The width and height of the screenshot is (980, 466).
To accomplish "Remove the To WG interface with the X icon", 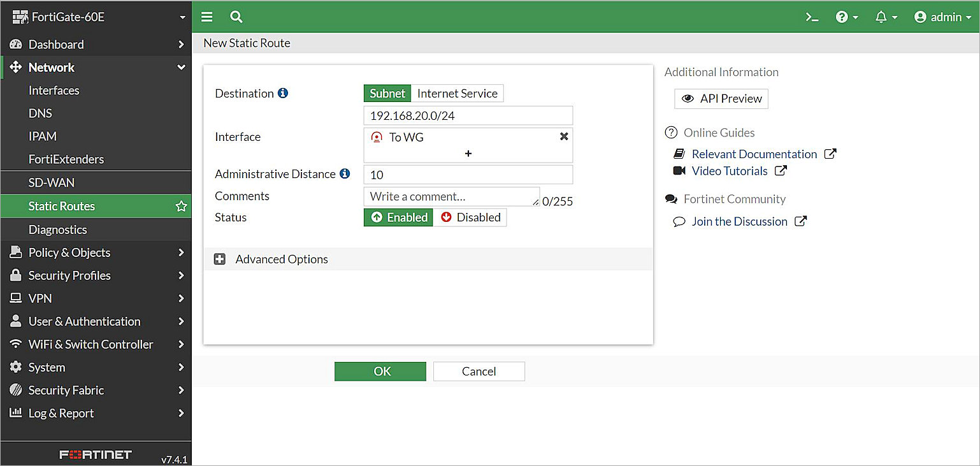I will click(563, 136).
